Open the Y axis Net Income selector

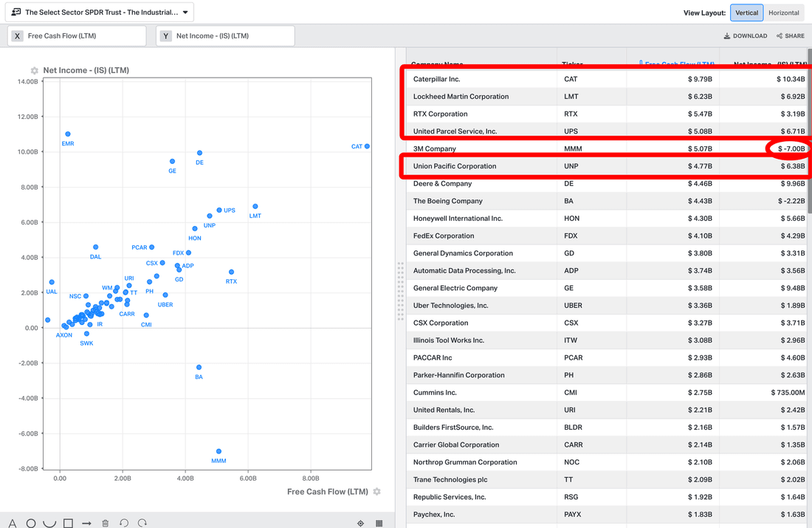pyautogui.click(x=226, y=35)
